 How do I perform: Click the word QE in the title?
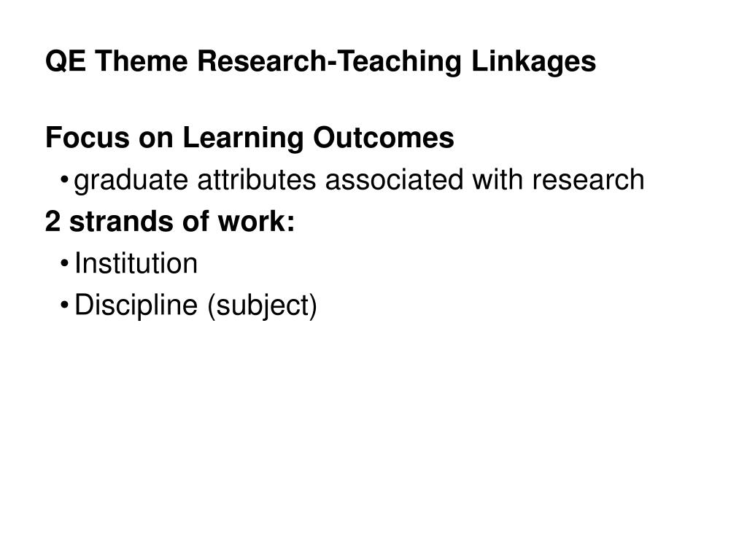click(x=66, y=61)
